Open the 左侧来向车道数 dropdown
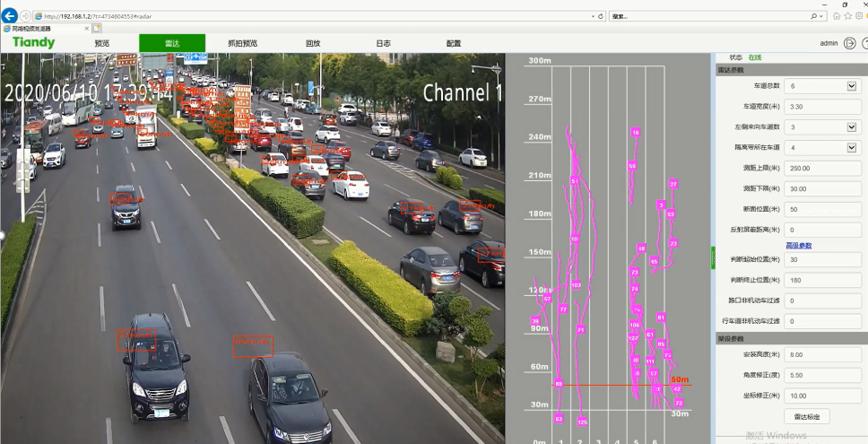This screenshot has height=444, width=868. [851, 127]
